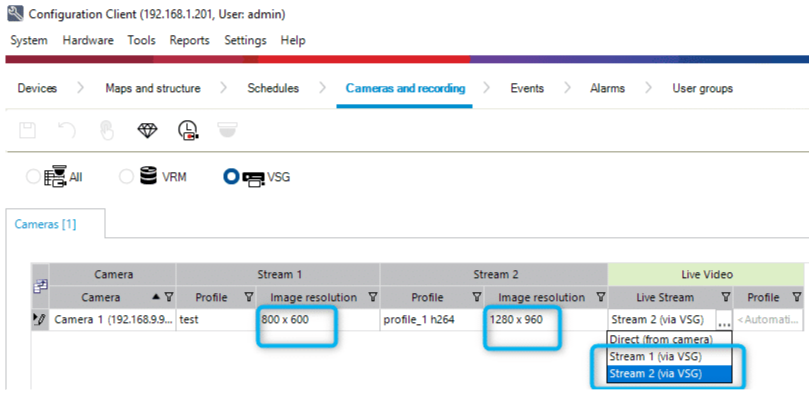Viewport: 809px width, 396px height.
Task: Open the Hardware menu
Action: [x=88, y=40]
